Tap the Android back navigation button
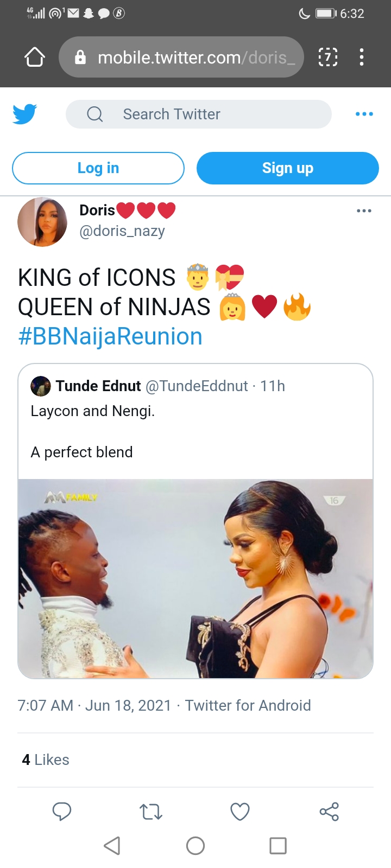This screenshot has width=391, height=868. click(x=112, y=846)
